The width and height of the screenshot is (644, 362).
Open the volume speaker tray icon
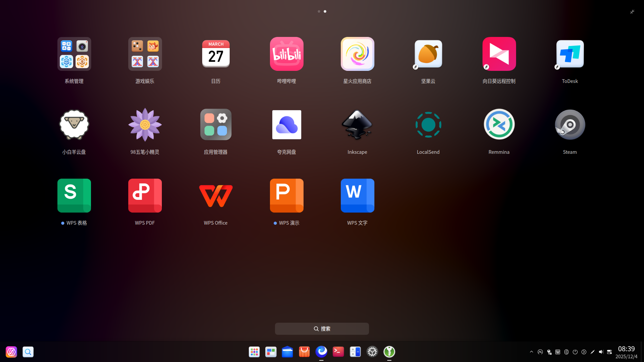(601, 352)
